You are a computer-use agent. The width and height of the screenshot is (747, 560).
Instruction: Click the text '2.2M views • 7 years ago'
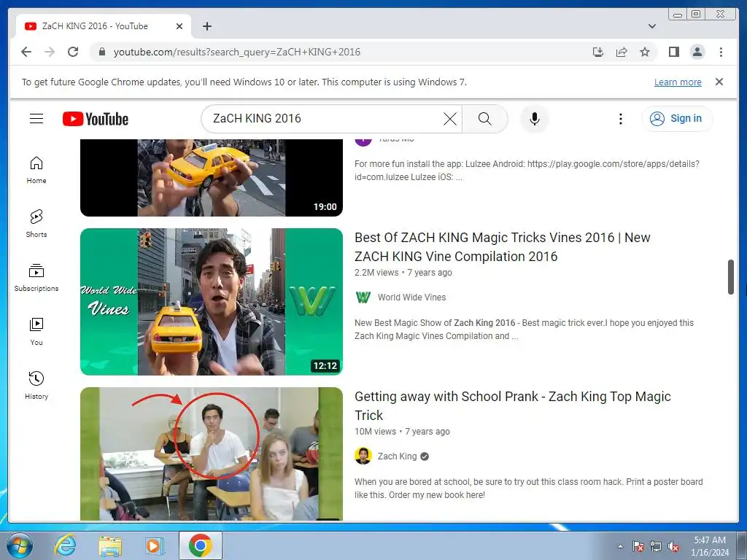point(403,273)
